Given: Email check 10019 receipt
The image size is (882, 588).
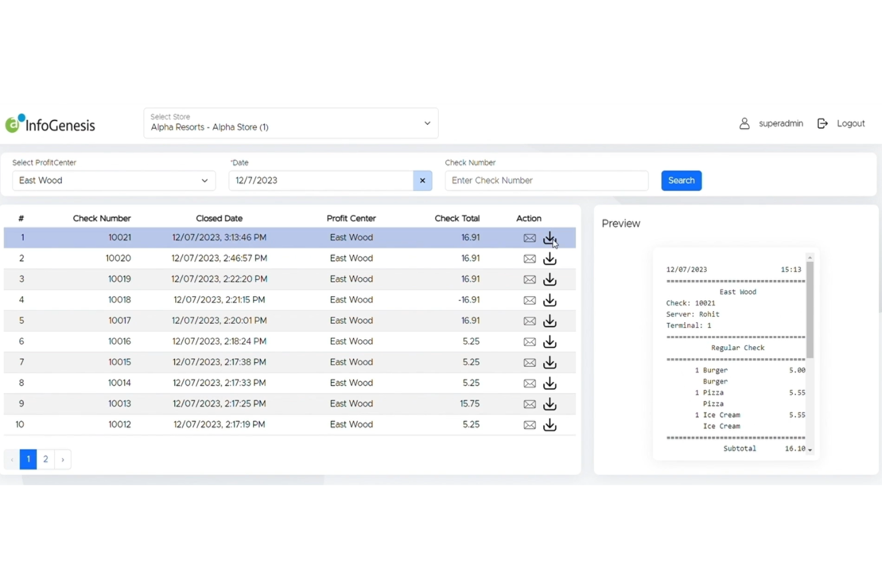Looking at the screenshot, I should click(x=529, y=280).
